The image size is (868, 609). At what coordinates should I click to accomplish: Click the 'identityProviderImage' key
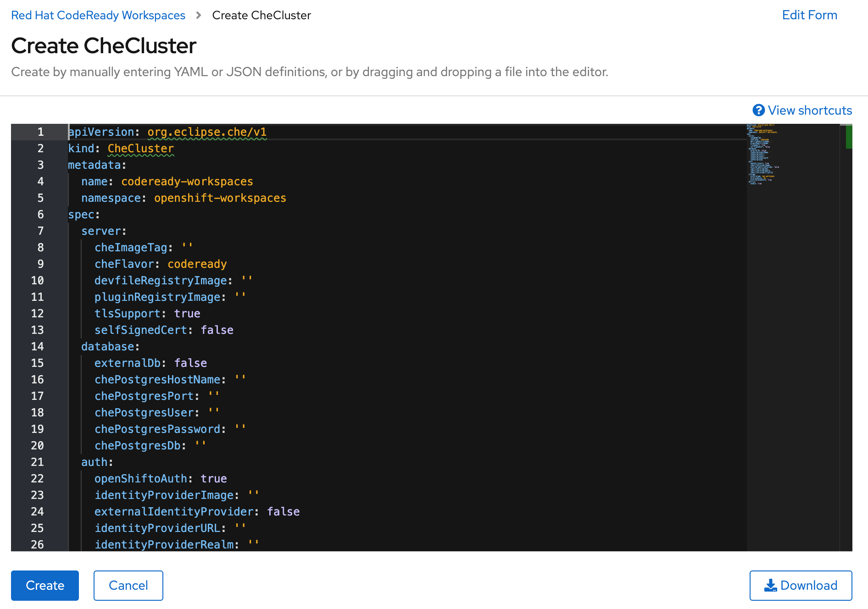(164, 495)
